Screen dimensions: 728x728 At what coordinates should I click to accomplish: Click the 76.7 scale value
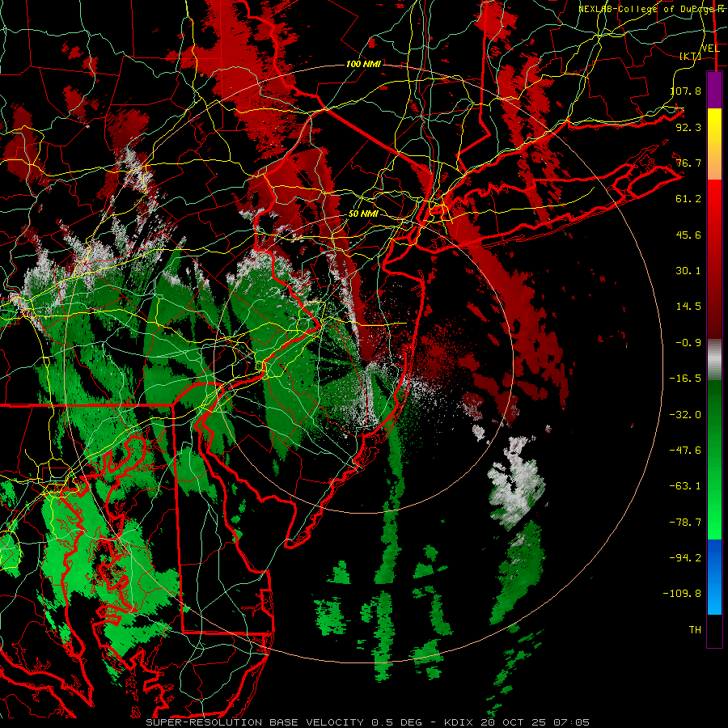tap(688, 163)
